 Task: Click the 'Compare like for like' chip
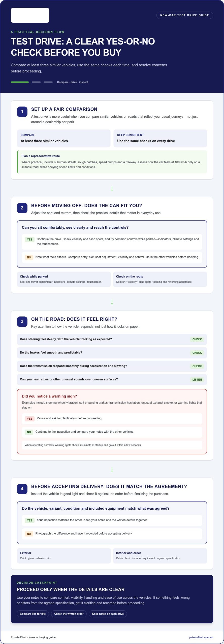[33, 614]
